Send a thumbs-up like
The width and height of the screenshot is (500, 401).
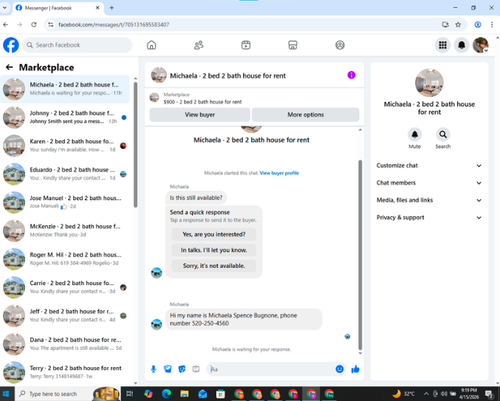point(355,369)
